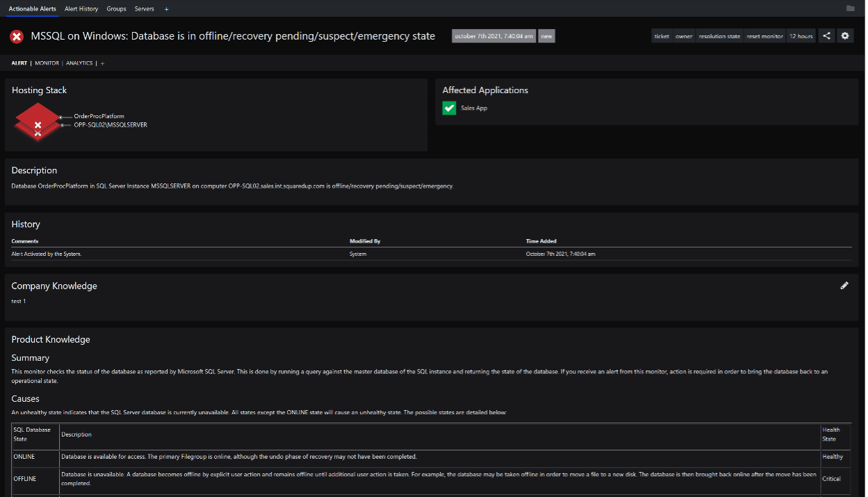Click the green Sales App health checkmark
This screenshot has height=497, width=868.
[x=449, y=108]
